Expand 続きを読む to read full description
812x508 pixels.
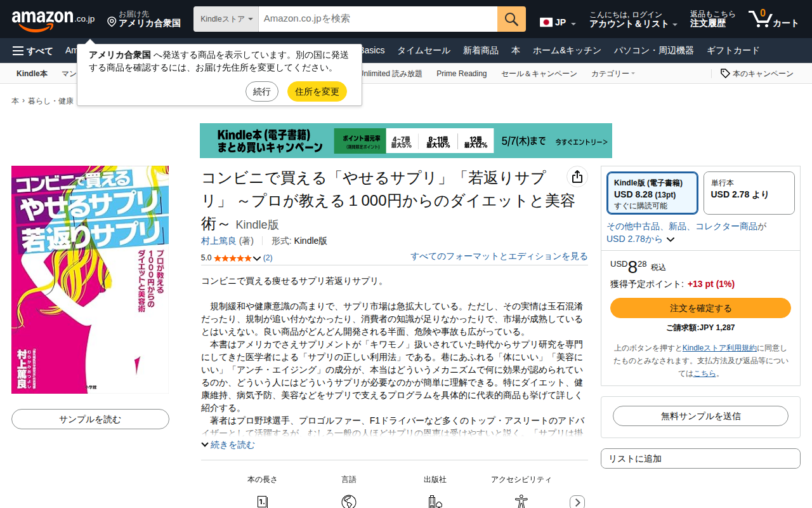[228, 445]
